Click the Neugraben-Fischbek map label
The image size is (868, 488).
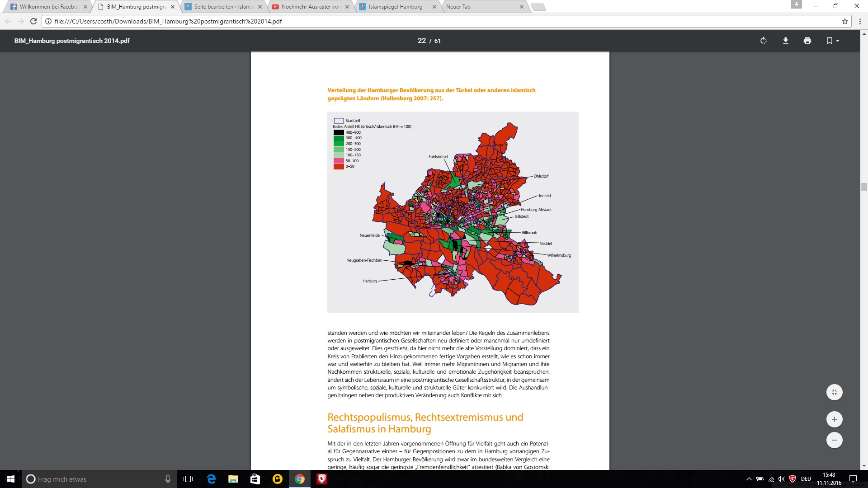(x=364, y=260)
